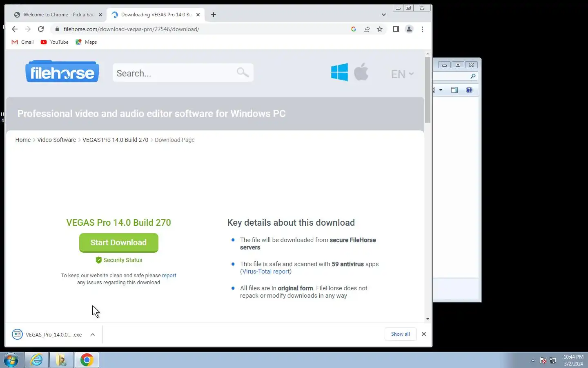Open Windows Explorer from taskbar
588x368 pixels.
tap(62, 360)
